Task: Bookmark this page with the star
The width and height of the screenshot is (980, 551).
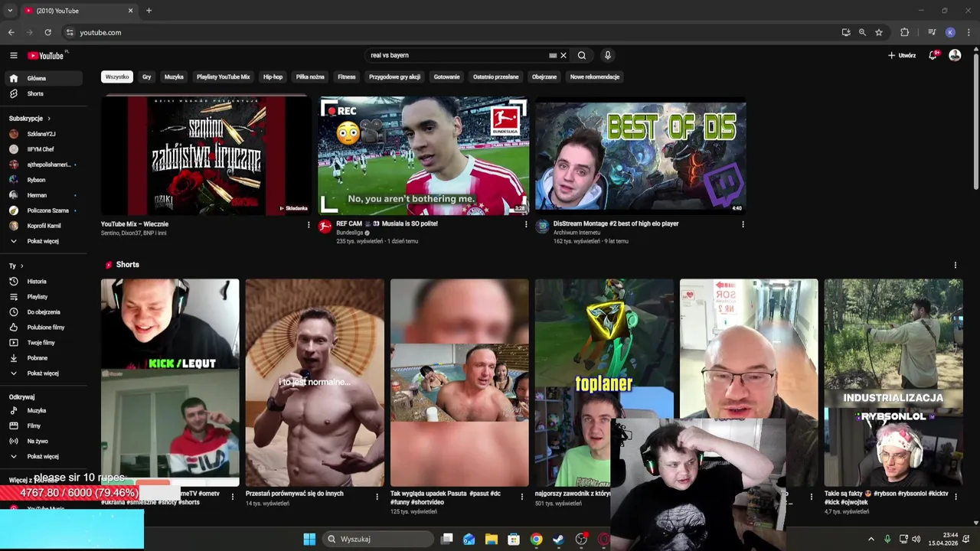Action: point(879,32)
